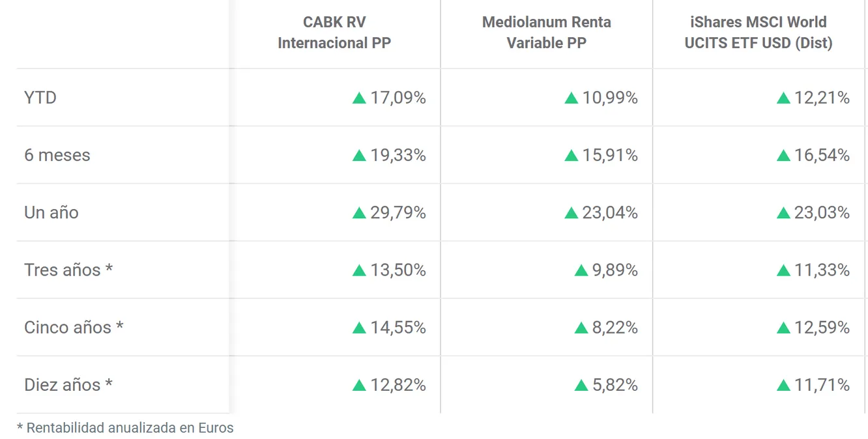
Task: Click the green arrow beside 11,71%
Action: [x=783, y=386]
